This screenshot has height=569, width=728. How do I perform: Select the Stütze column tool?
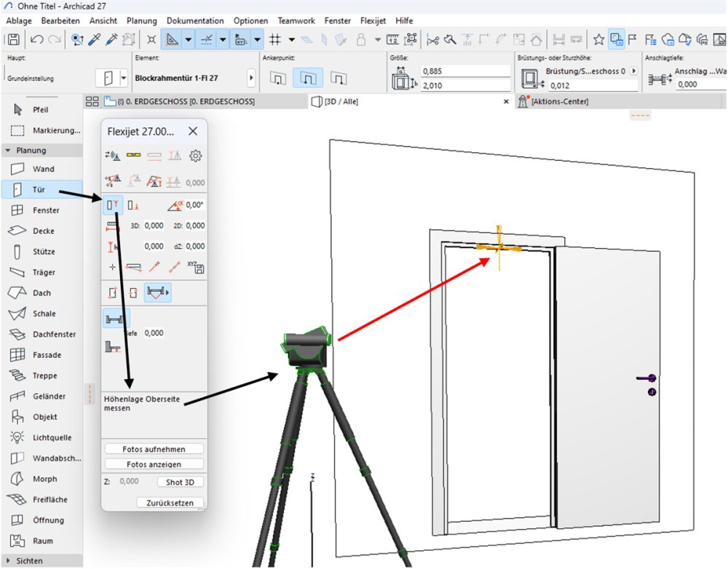pyautogui.click(x=41, y=252)
